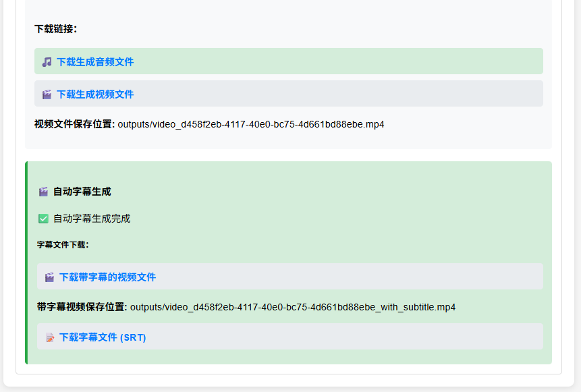This screenshot has width=581, height=392.
Task: Open the 下载生成视频文件 link
Action: tap(95, 94)
